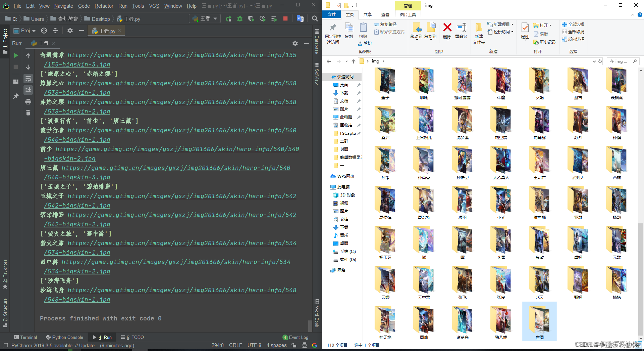The height and width of the screenshot is (351, 644).
Task: Click the translate icon in PyCharm toolbar
Action: click(300, 19)
